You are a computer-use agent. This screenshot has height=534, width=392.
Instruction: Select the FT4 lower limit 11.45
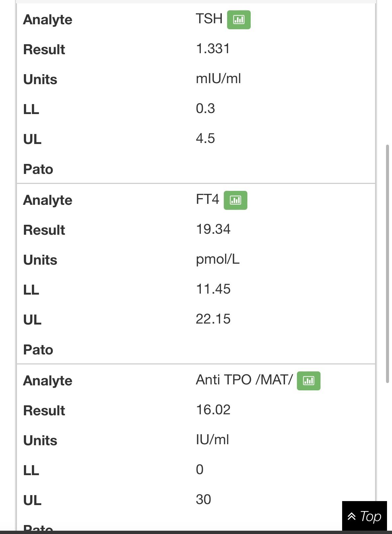[x=213, y=289]
